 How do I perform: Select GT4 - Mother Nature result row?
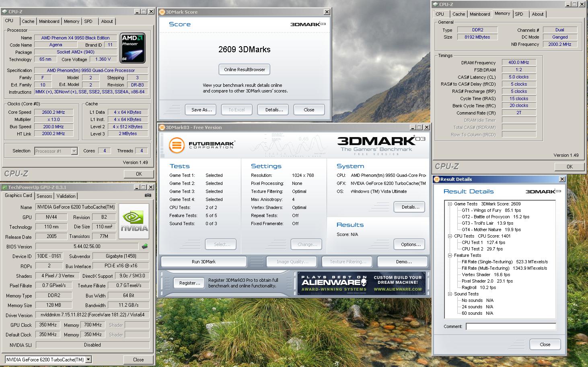pyautogui.click(x=491, y=230)
